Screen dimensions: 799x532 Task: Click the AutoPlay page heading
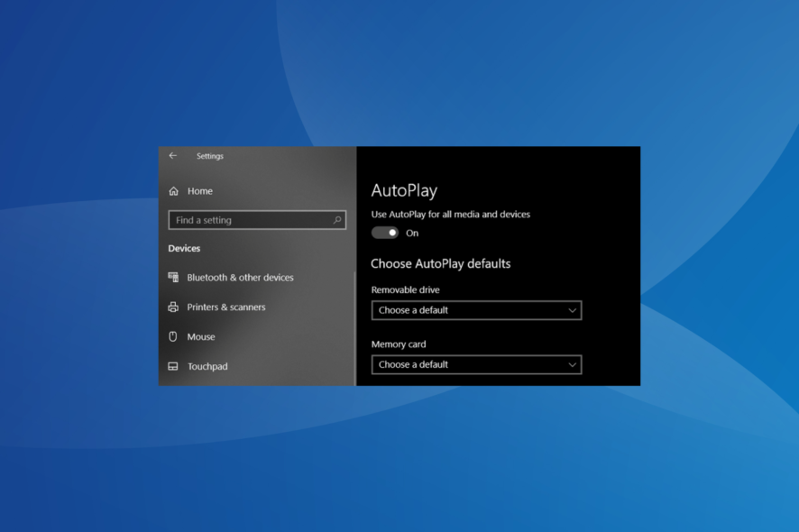click(x=404, y=190)
